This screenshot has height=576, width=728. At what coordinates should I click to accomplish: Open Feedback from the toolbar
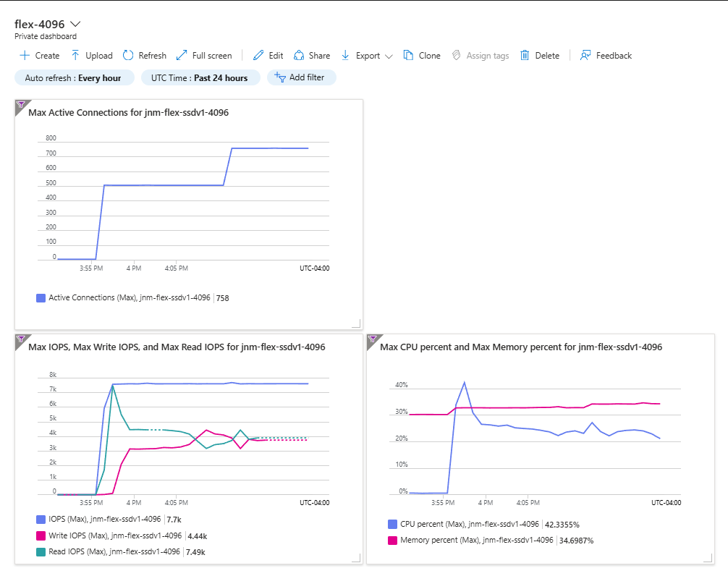606,56
